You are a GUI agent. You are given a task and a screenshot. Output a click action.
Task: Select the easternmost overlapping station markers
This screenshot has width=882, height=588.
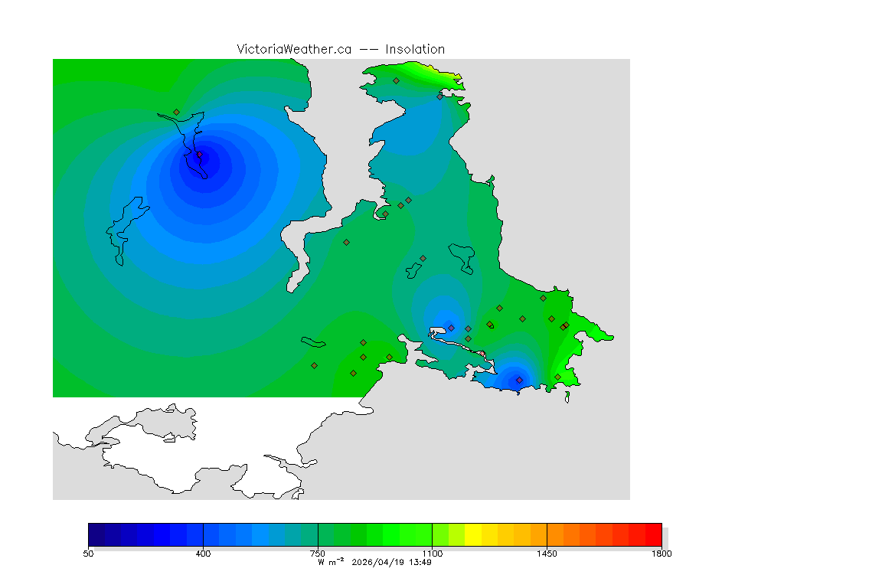[x=564, y=327]
